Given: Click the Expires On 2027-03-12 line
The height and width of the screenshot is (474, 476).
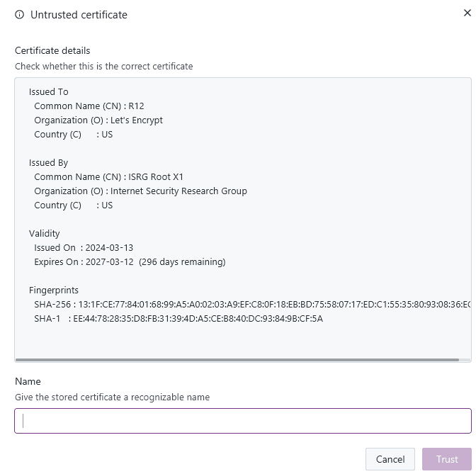Looking at the screenshot, I should pos(130,262).
